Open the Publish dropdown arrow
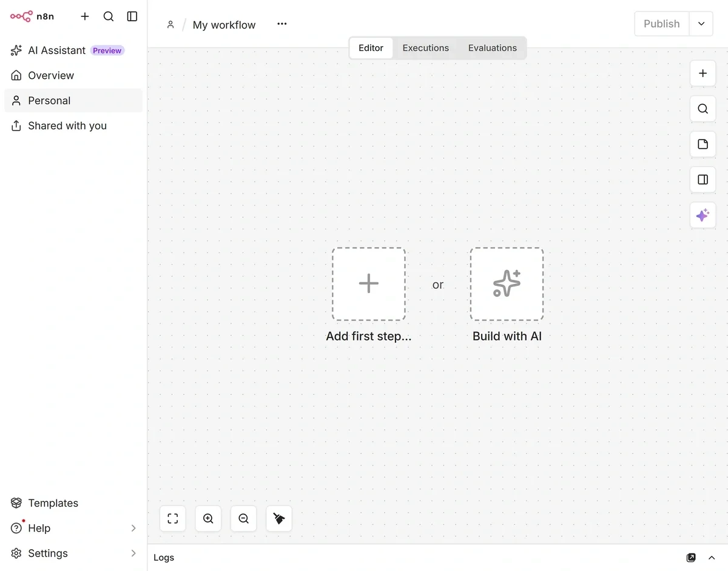The width and height of the screenshot is (728, 571). click(x=701, y=24)
